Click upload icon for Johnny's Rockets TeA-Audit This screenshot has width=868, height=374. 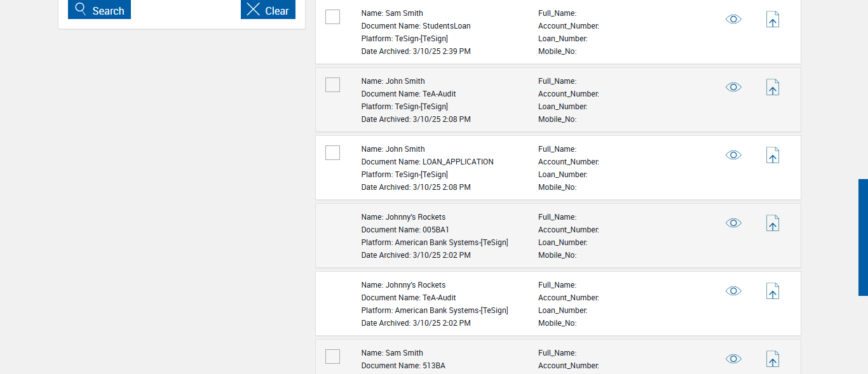click(x=772, y=291)
